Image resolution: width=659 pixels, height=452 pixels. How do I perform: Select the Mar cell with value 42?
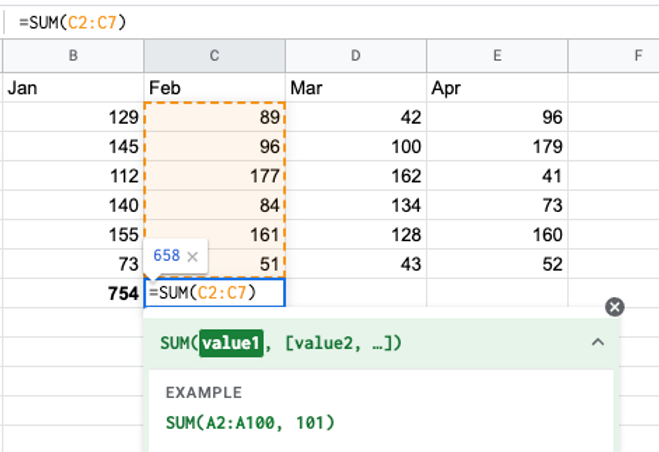356,117
